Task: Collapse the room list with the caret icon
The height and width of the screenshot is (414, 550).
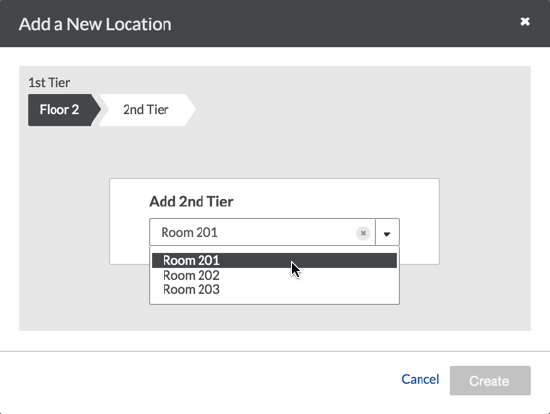Action: click(x=387, y=233)
